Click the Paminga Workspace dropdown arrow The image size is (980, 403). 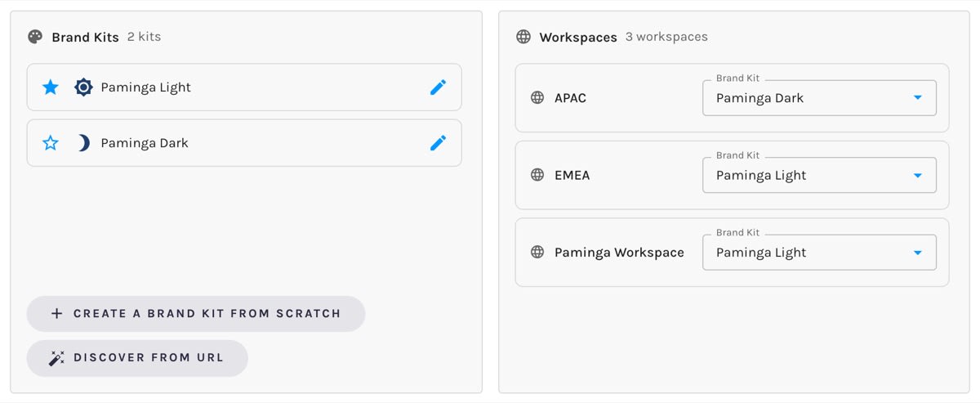(917, 253)
